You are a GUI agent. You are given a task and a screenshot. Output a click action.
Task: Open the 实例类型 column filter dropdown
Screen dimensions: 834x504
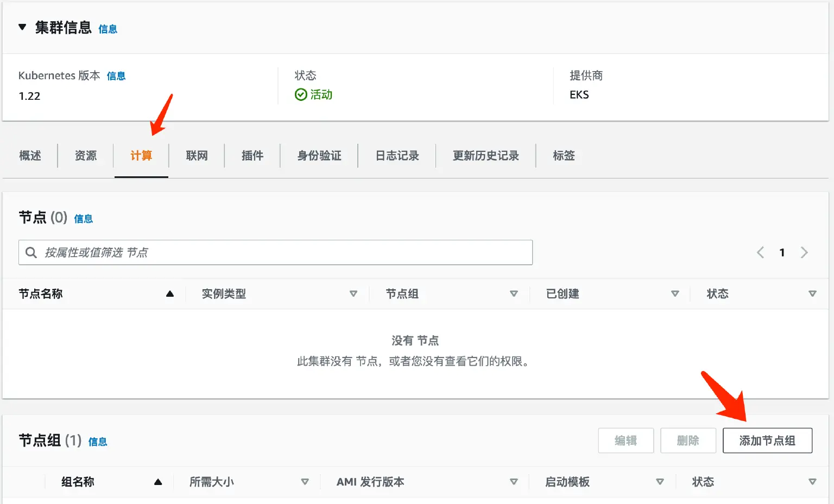point(353,294)
